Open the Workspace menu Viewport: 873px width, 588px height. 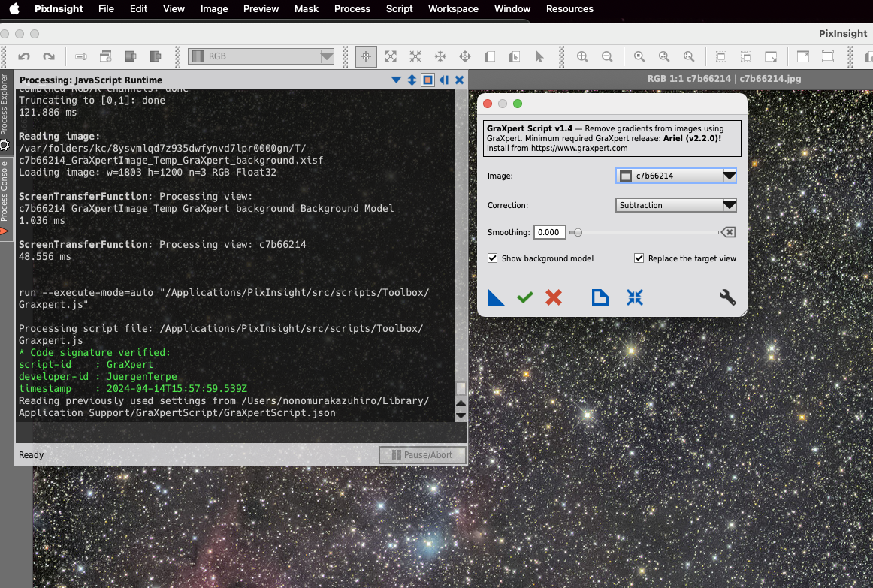(x=453, y=8)
